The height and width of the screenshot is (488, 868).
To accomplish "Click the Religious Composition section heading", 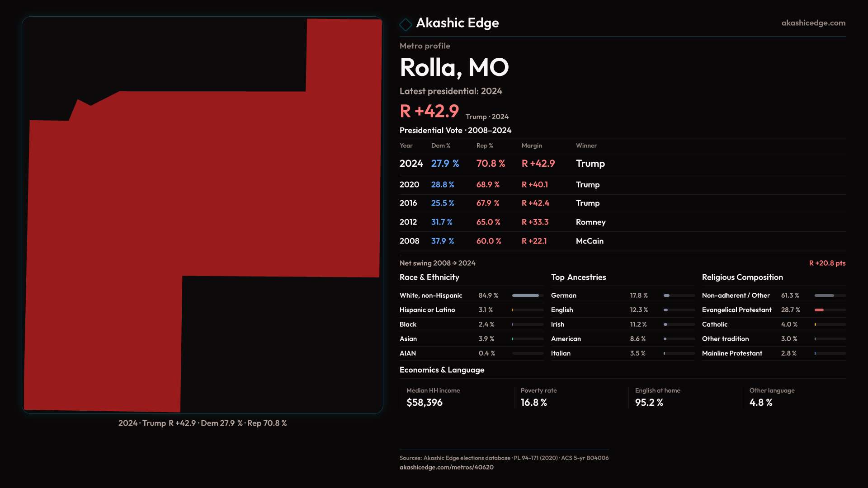I will coord(742,277).
